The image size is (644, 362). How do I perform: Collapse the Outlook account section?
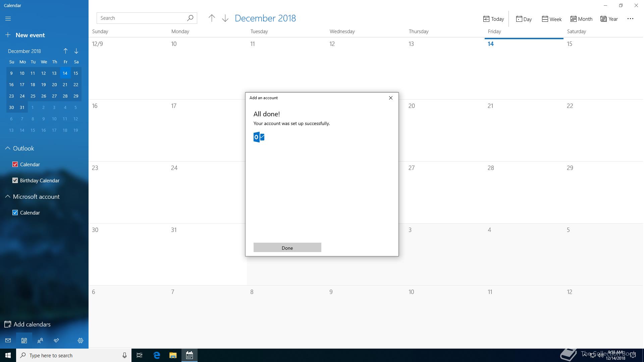click(7, 148)
